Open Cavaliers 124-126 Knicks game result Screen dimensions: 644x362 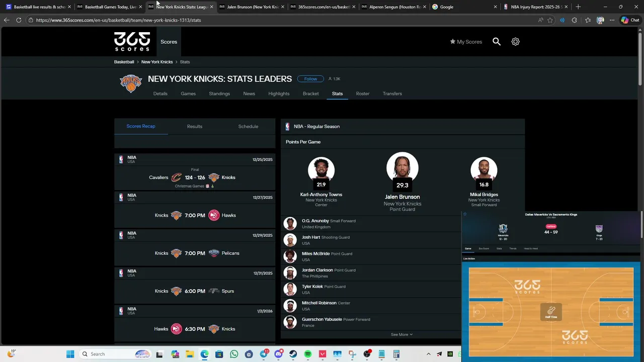coord(195,177)
